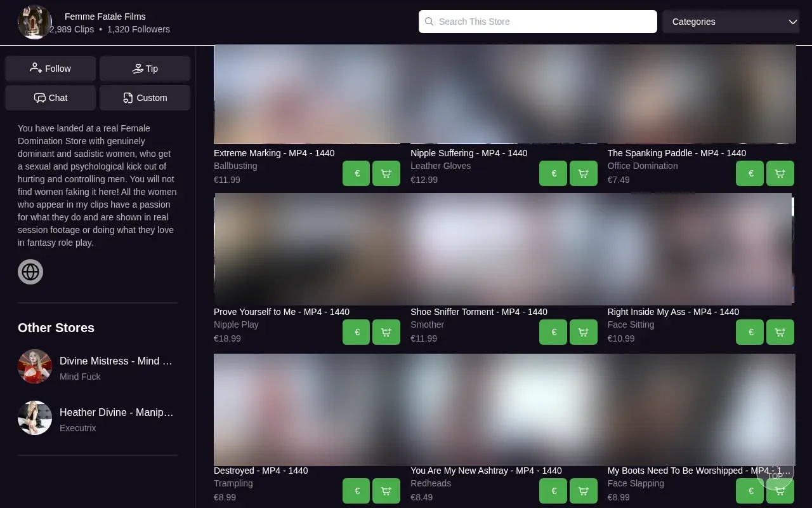Open the Leather Gloves category link
Image resolution: width=812 pixels, height=508 pixels.
pyautogui.click(x=441, y=166)
